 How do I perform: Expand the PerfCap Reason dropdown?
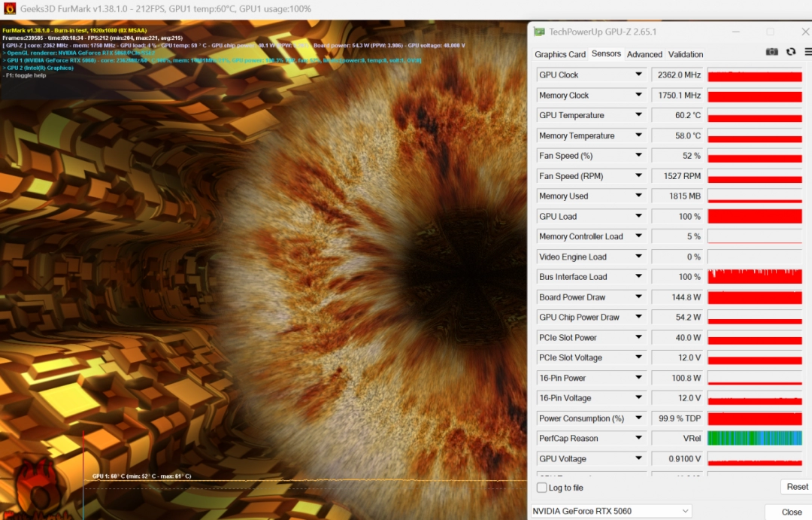pyautogui.click(x=638, y=438)
